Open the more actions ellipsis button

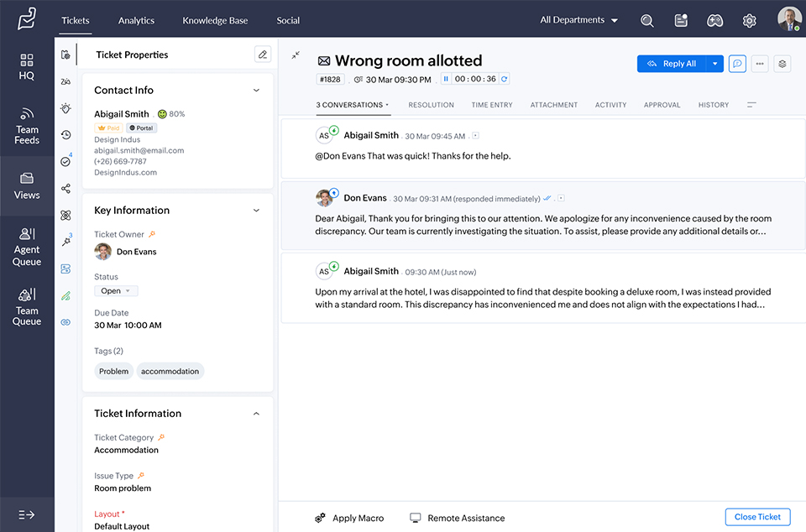pos(760,64)
